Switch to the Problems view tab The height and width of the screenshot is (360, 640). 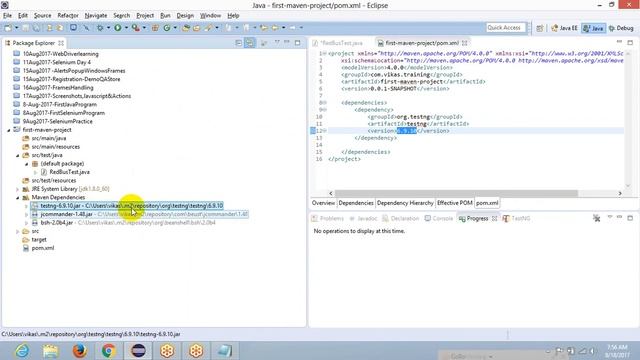click(328, 218)
